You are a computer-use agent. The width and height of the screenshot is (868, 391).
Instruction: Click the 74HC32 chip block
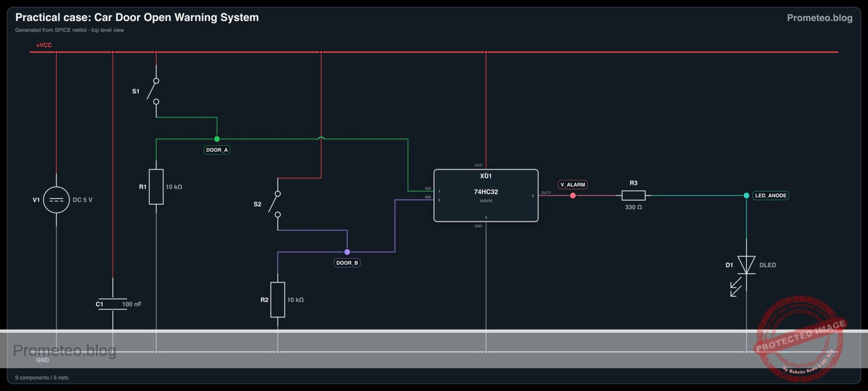click(486, 195)
